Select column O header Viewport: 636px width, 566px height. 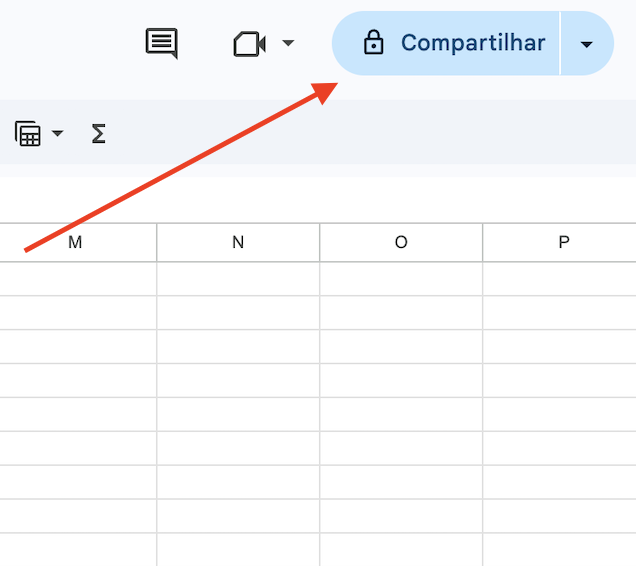click(401, 242)
